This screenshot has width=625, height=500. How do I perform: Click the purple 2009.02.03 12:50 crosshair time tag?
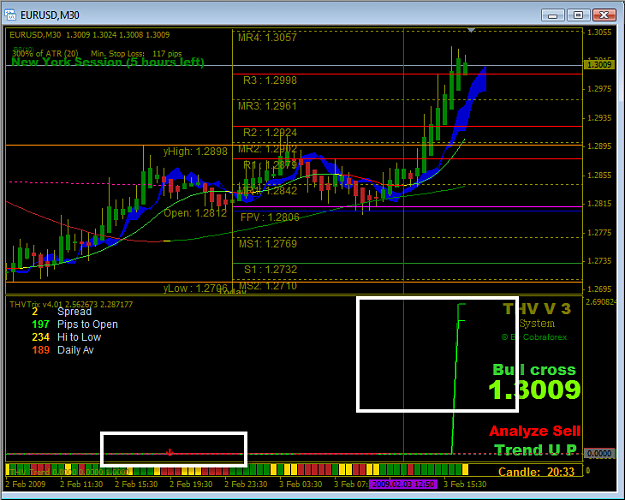coord(403,484)
